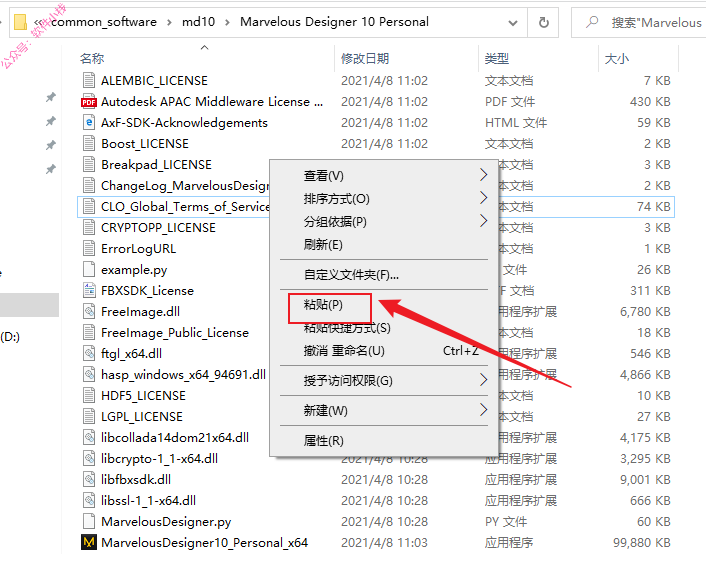Click the libcrypto-1_1-x64.dll icon

[x=89, y=459]
